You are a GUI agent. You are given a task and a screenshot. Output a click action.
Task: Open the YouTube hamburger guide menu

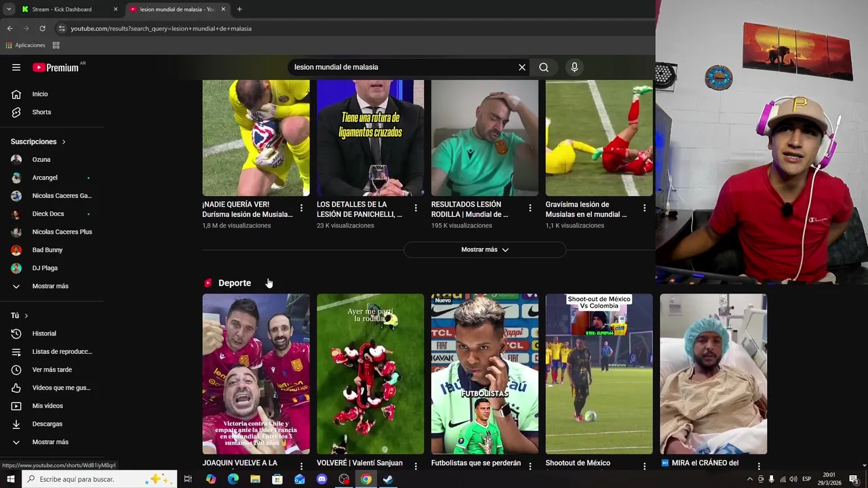click(x=16, y=67)
